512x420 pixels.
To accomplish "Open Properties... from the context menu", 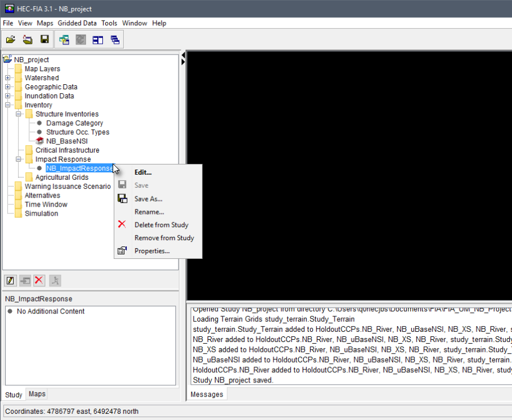I will coord(151,251).
